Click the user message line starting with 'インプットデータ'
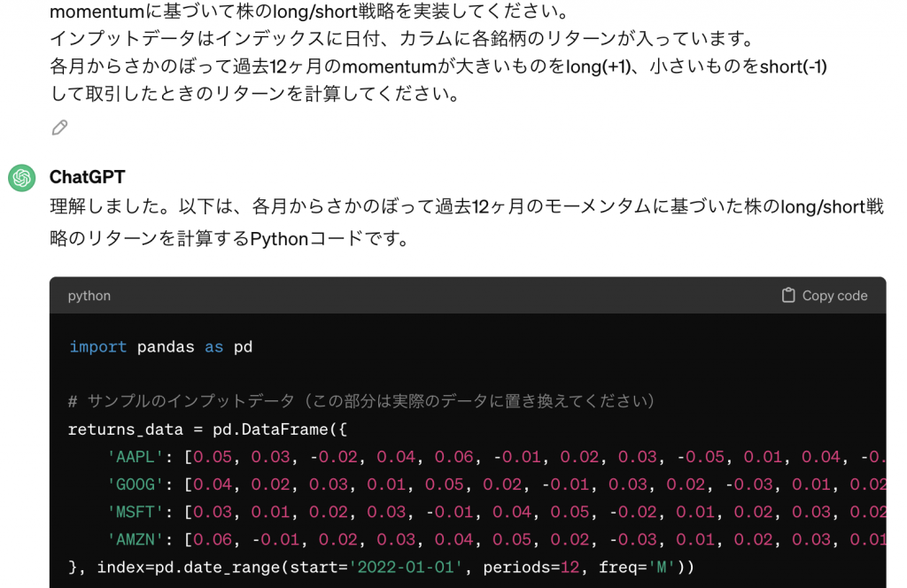Viewport: 907px width, 588px height. pyautogui.click(x=403, y=39)
